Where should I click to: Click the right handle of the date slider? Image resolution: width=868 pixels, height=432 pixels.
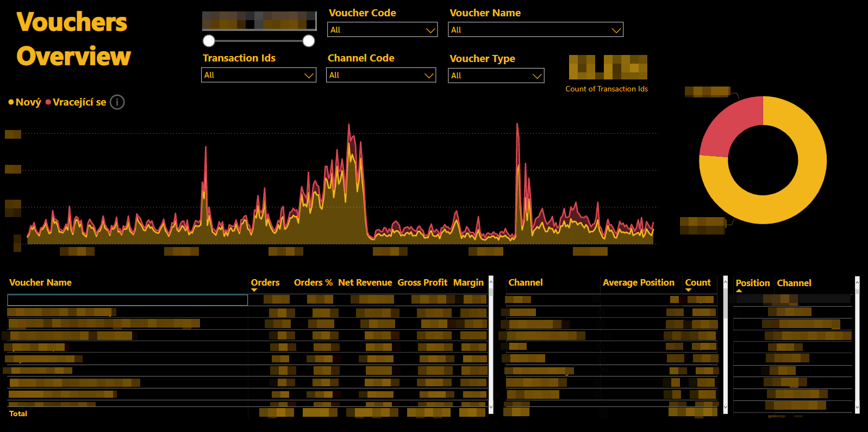tap(309, 41)
